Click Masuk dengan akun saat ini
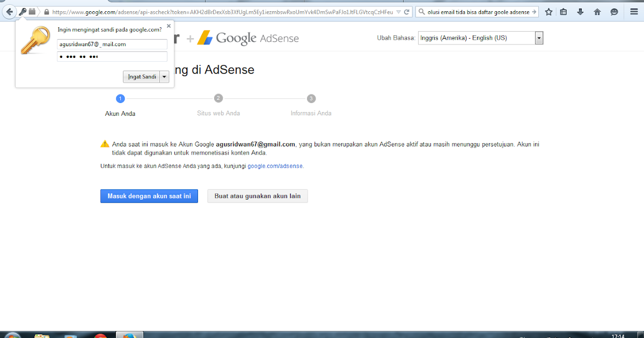This screenshot has height=338, width=644. click(x=149, y=196)
